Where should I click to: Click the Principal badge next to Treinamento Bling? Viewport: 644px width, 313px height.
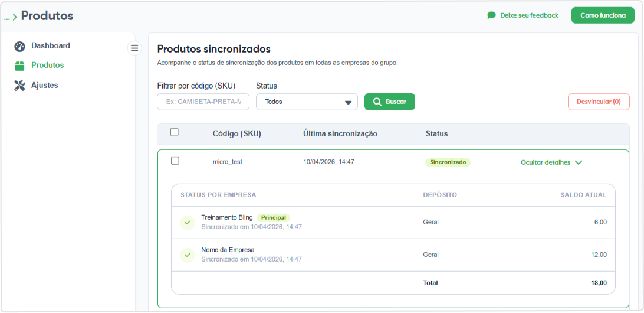point(274,217)
